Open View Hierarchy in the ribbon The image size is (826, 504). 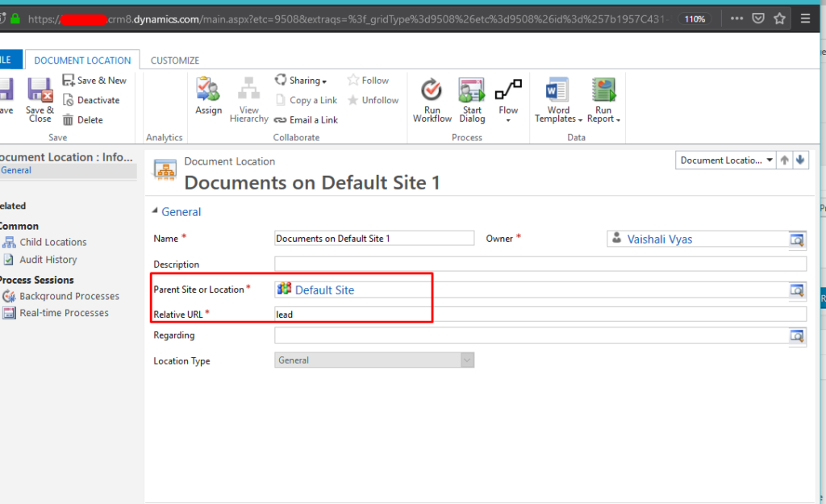[x=248, y=100]
